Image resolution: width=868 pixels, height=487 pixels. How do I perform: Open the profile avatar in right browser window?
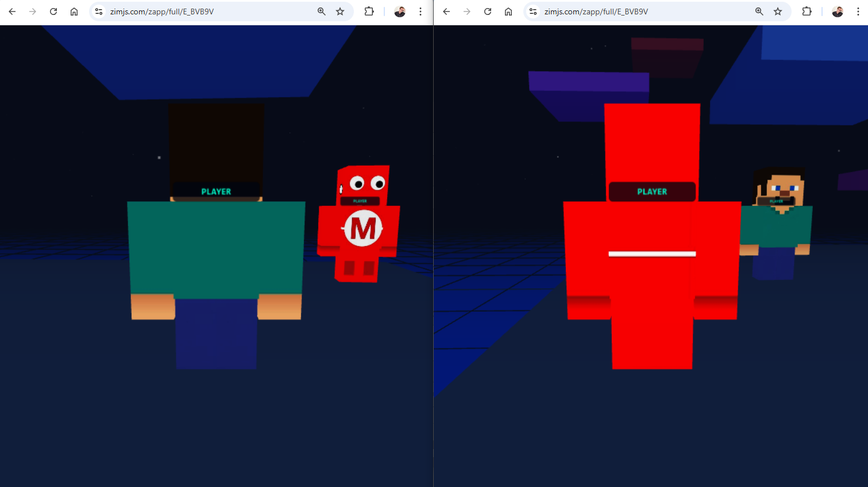838,11
